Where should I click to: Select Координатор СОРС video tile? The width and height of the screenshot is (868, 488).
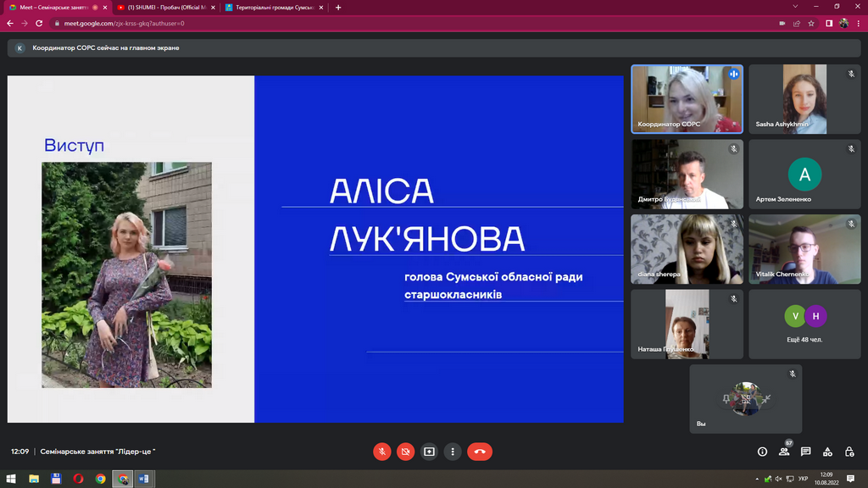pyautogui.click(x=687, y=99)
